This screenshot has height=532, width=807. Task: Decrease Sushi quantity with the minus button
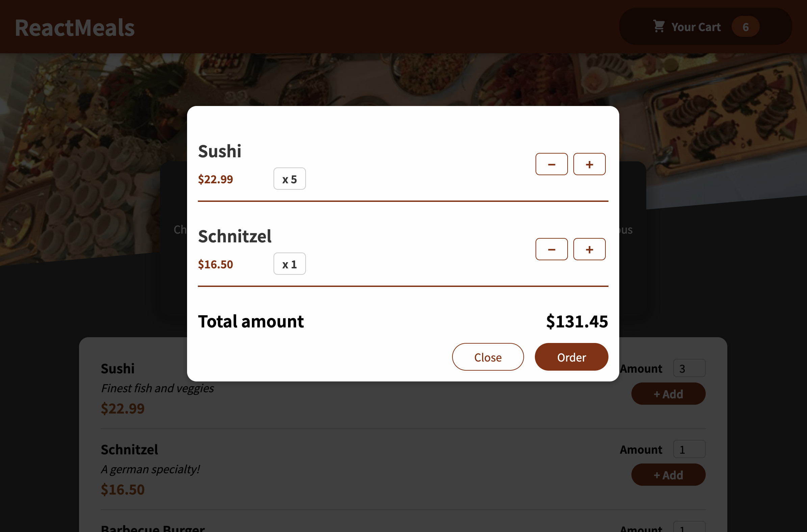(x=551, y=164)
